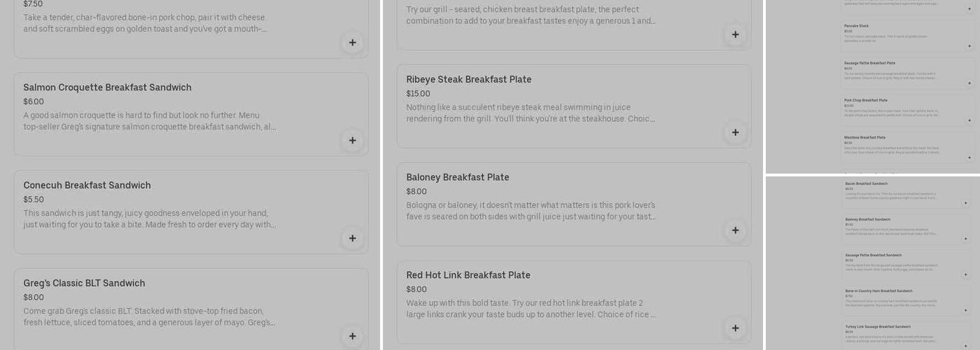Add Salmon Croquette Breakfast Sandwich using plus button
Image resolution: width=980 pixels, height=350 pixels.
coord(352,141)
